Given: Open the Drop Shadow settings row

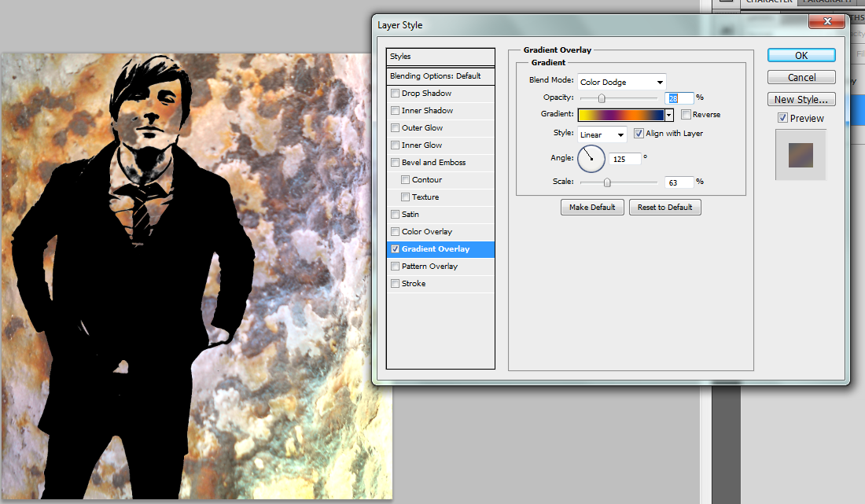Looking at the screenshot, I should pos(440,94).
